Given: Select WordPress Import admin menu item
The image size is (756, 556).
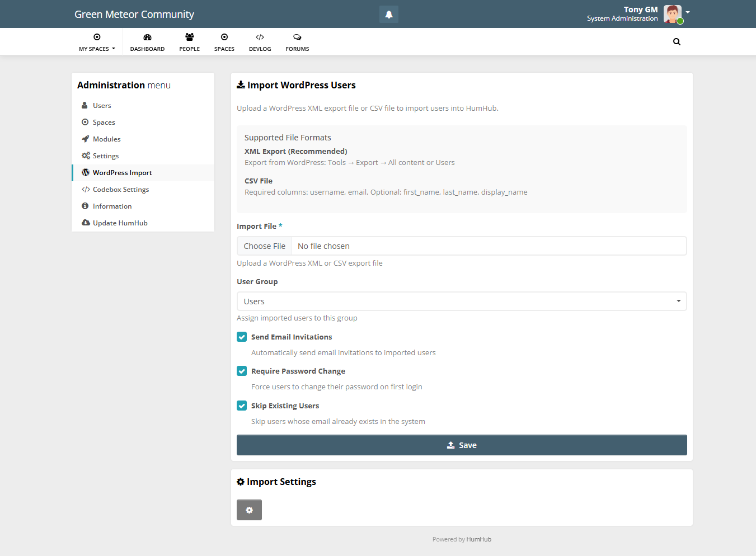Looking at the screenshot, I should click(x=143, y=173).
